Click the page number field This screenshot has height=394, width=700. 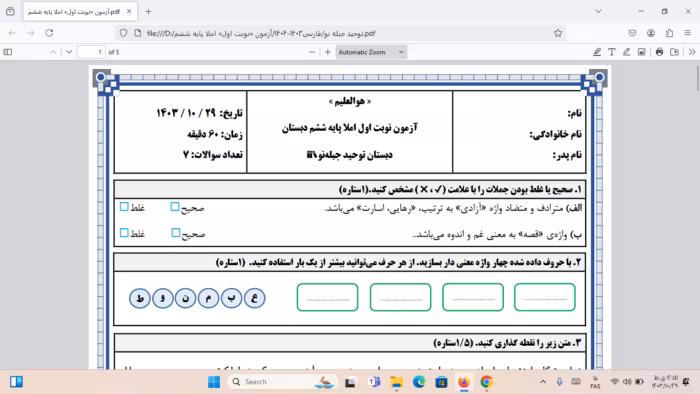[x=91, y=52]
